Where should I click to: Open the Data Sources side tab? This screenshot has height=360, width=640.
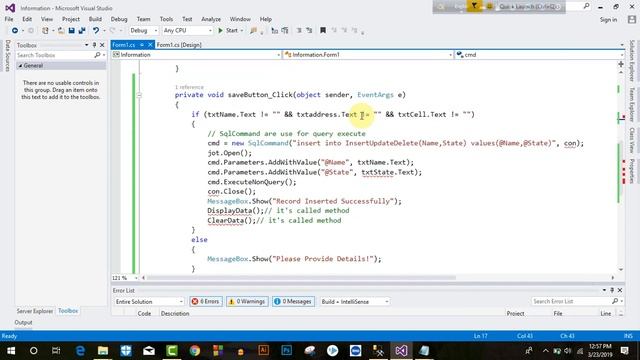(x=7, y=56)
